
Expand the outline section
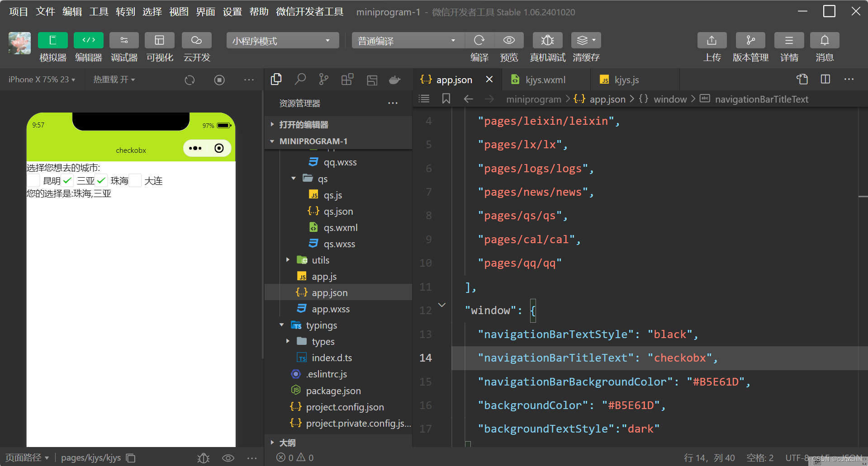[x=338, y=442]
